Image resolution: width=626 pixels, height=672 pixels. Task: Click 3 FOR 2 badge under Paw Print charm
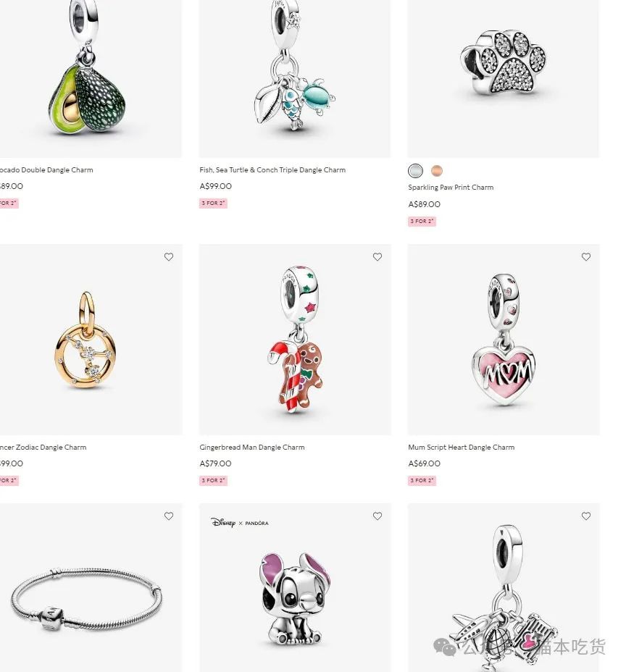click(x=422, y=221)
